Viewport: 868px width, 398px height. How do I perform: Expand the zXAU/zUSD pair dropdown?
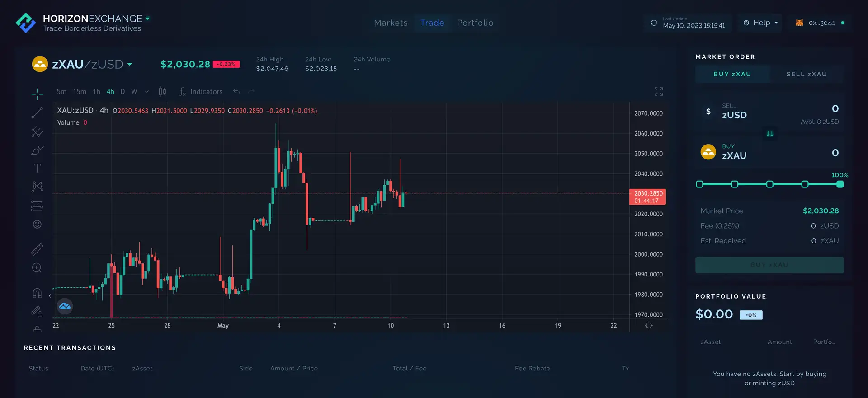[x=130, y=65]
